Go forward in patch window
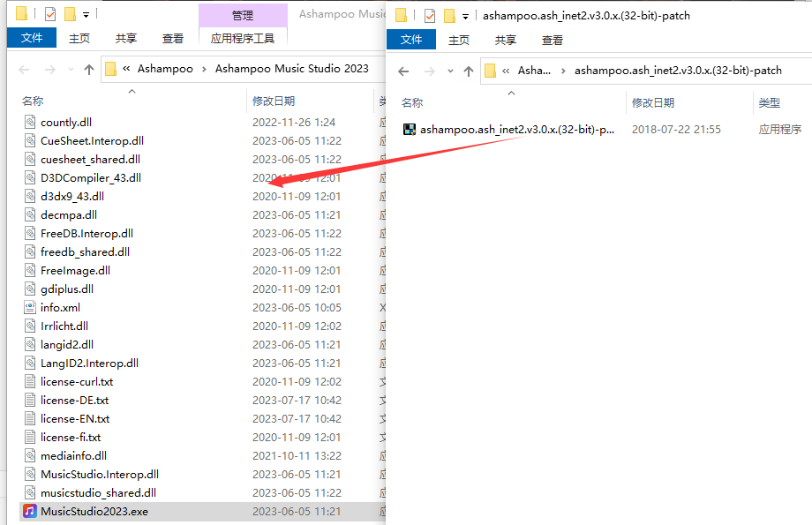The width and height of the screenshot is (812, 525). (x=429, y=71)
